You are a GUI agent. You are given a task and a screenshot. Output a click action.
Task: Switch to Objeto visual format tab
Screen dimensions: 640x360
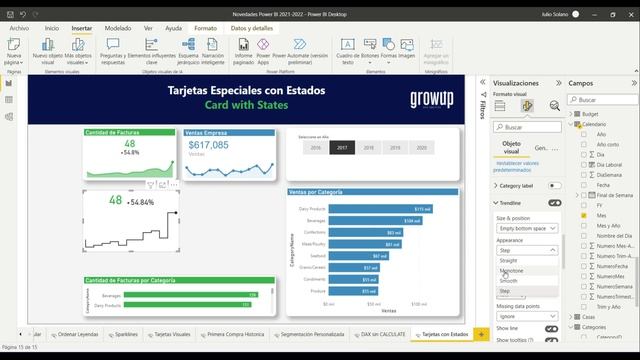point(511,147)
